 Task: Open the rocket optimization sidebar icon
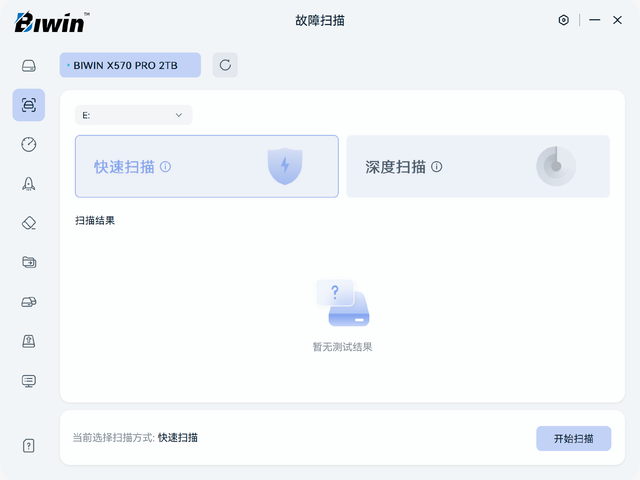click(29, 184)
